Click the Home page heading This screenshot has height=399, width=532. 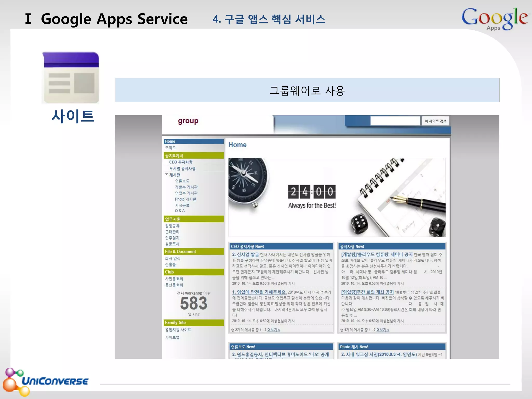click(x=237, y=145)
